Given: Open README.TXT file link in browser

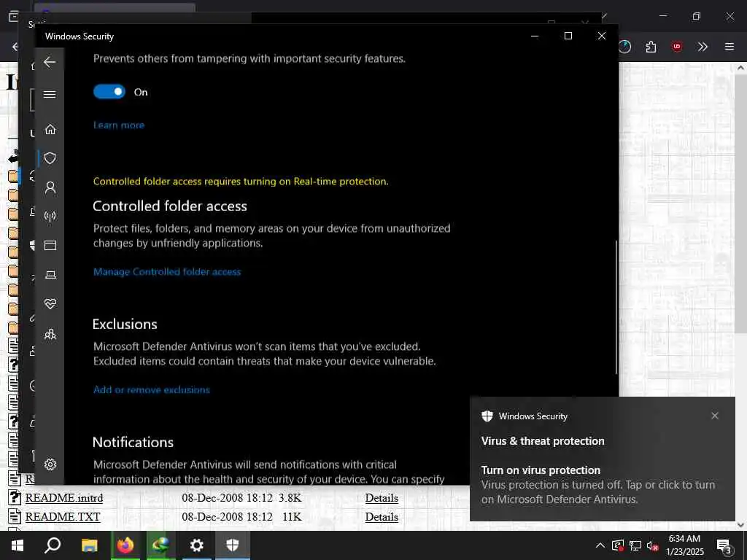Looking at the screenshot, I should pos(63,517).
